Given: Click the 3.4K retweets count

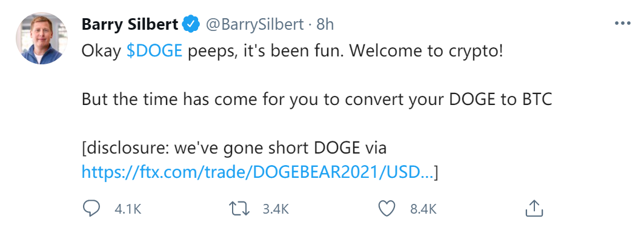Looking at the screenshot, I should click(x=276, y=209).
